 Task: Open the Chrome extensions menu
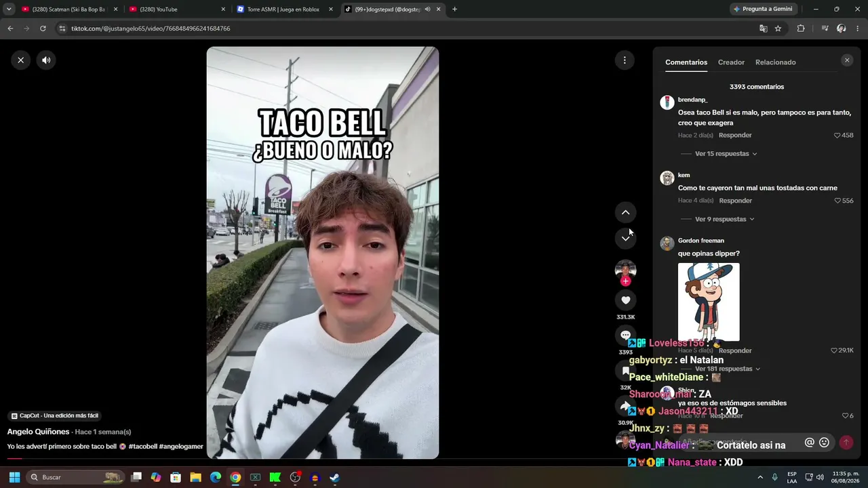click(x=801, y=28)
